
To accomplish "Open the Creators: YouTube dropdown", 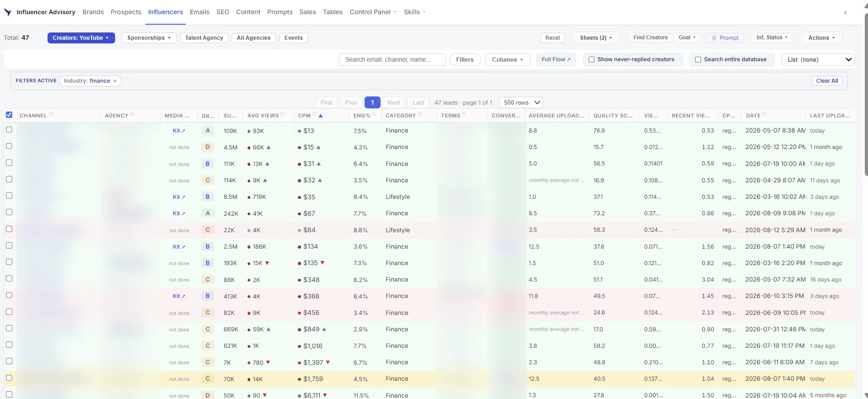I will [x=81, y=38].
